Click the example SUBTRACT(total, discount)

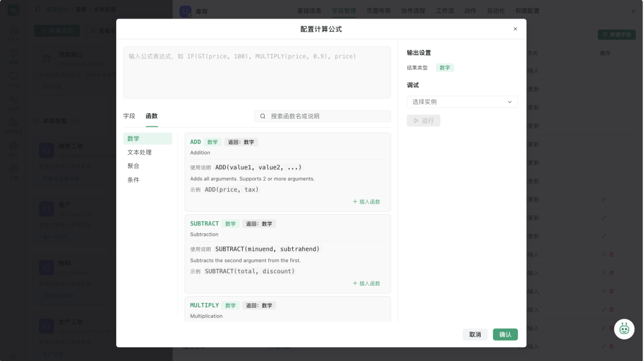250,271
